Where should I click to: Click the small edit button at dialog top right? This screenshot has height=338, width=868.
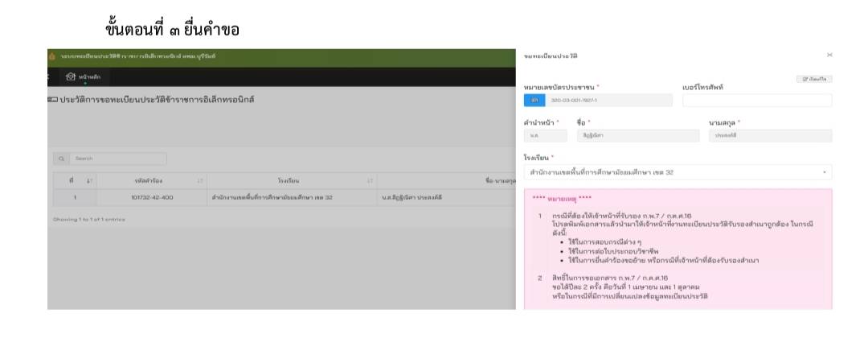click(814, 79)
